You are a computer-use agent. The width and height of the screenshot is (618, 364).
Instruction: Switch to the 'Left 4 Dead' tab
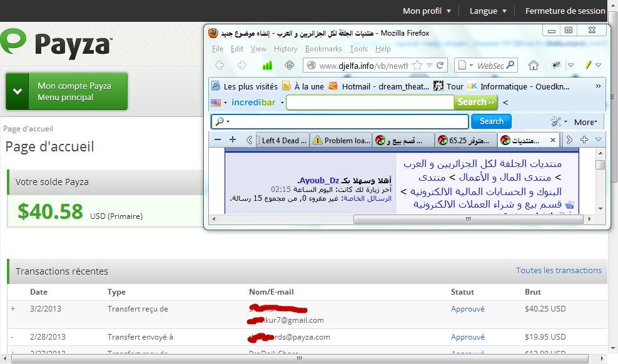coord(282,140)
